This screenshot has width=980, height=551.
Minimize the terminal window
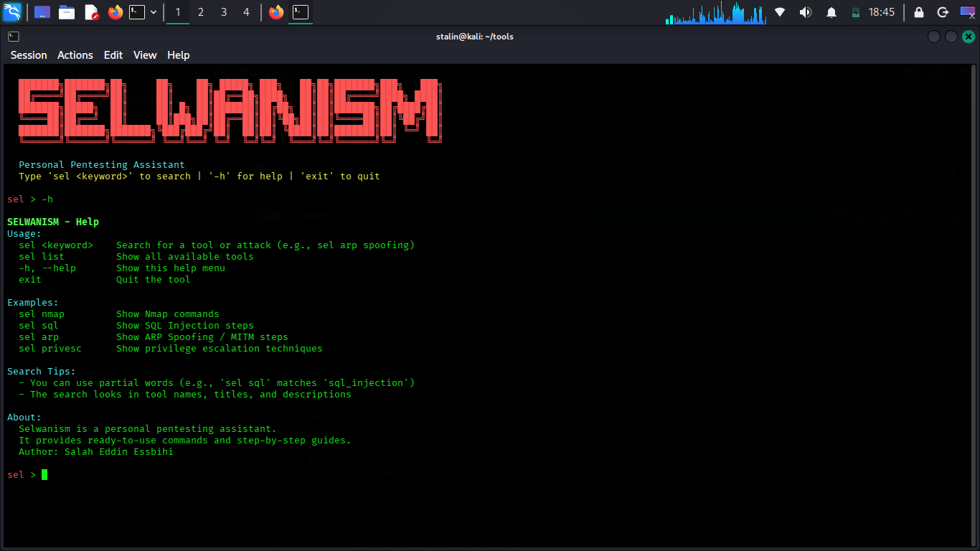pyautogui.click(x=933, y=37)
